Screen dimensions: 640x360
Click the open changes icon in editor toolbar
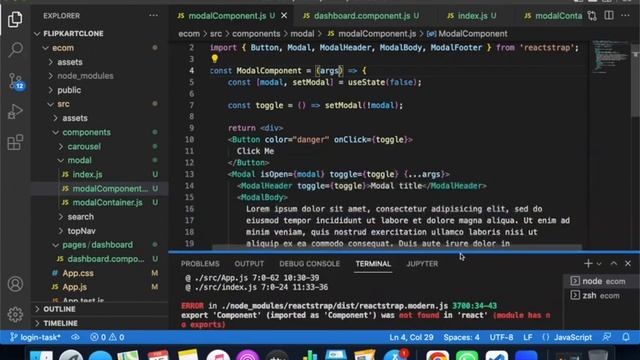[592, 16]
